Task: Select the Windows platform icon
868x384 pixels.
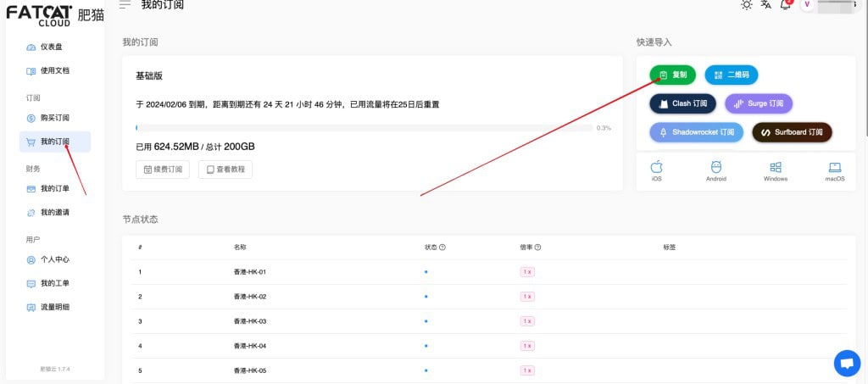Action: click(776, 171)
